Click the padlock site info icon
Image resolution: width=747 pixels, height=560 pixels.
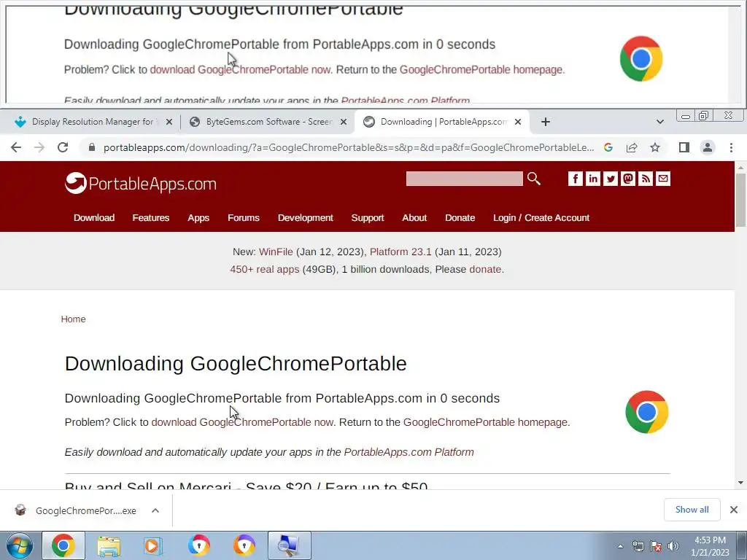tap(92, 147)
